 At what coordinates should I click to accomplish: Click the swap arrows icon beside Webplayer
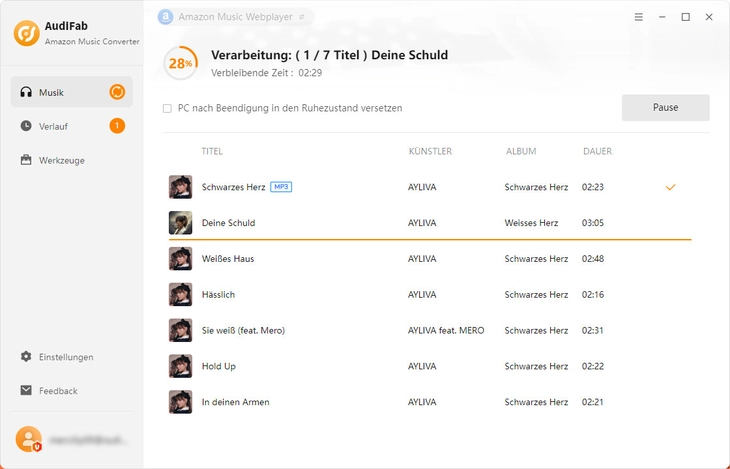coord(302,17)
